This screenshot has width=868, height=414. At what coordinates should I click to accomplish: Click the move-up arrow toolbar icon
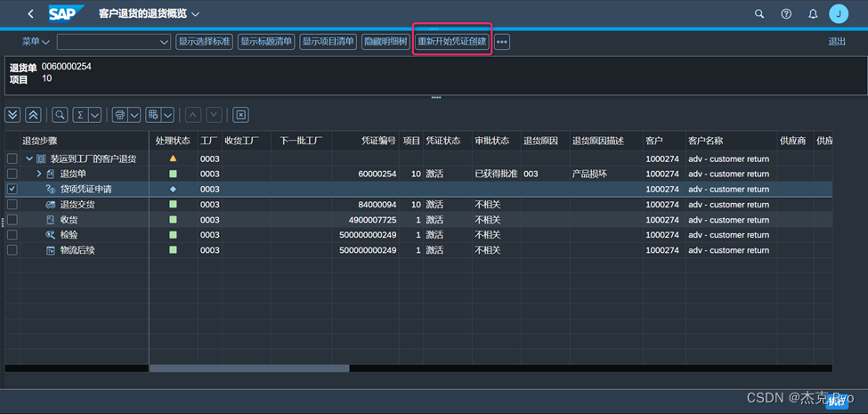click(x=192, y=115)
